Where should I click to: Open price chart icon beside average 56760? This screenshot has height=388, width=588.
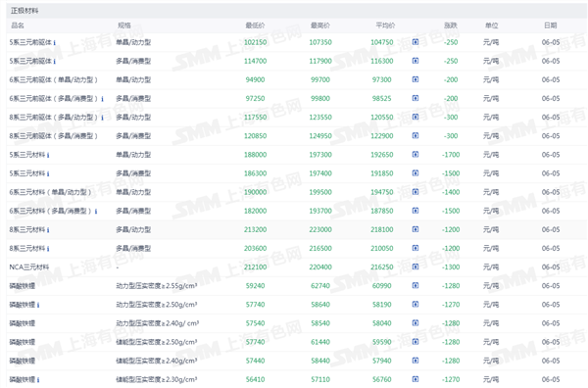[416, 379]
